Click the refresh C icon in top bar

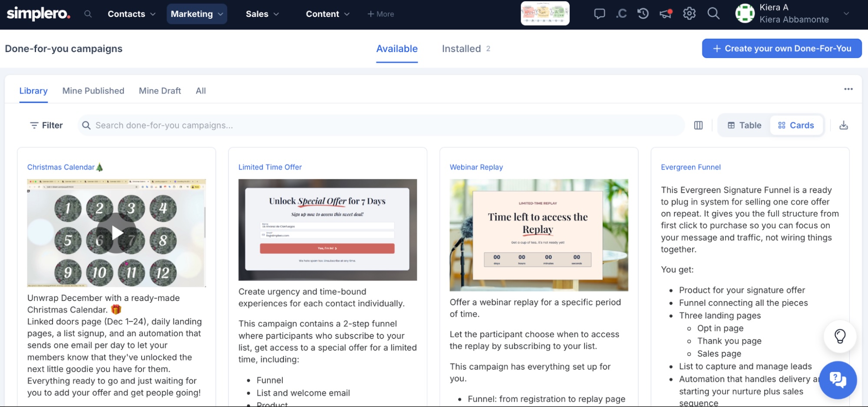click(x=621, y=14)
